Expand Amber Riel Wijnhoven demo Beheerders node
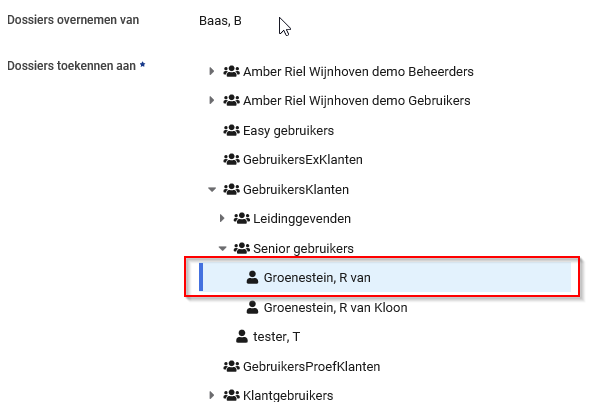Image resolution: width=613 pixels, height=402 pixels. tap(211, 72)
